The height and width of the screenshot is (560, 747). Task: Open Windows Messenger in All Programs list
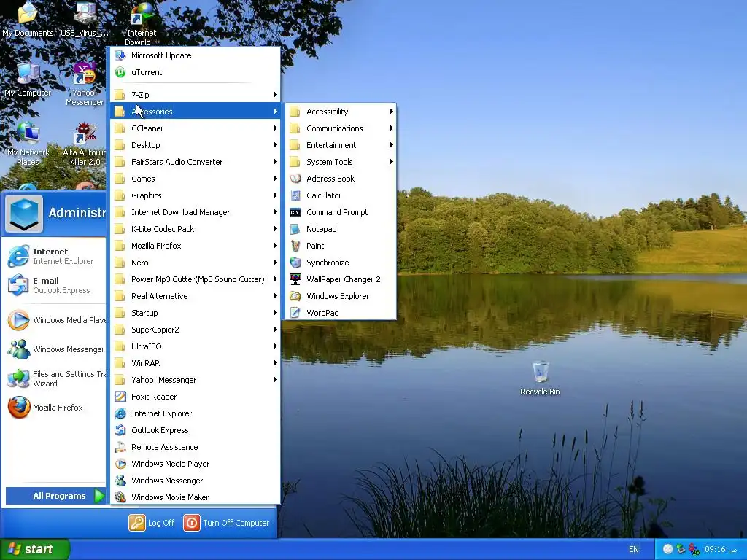[x=195, y=481]
